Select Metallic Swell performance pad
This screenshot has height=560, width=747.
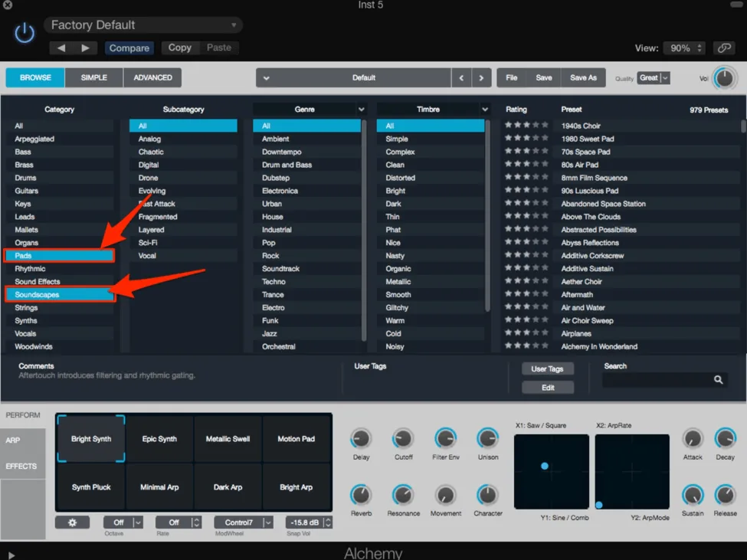(x=228, y=438)
